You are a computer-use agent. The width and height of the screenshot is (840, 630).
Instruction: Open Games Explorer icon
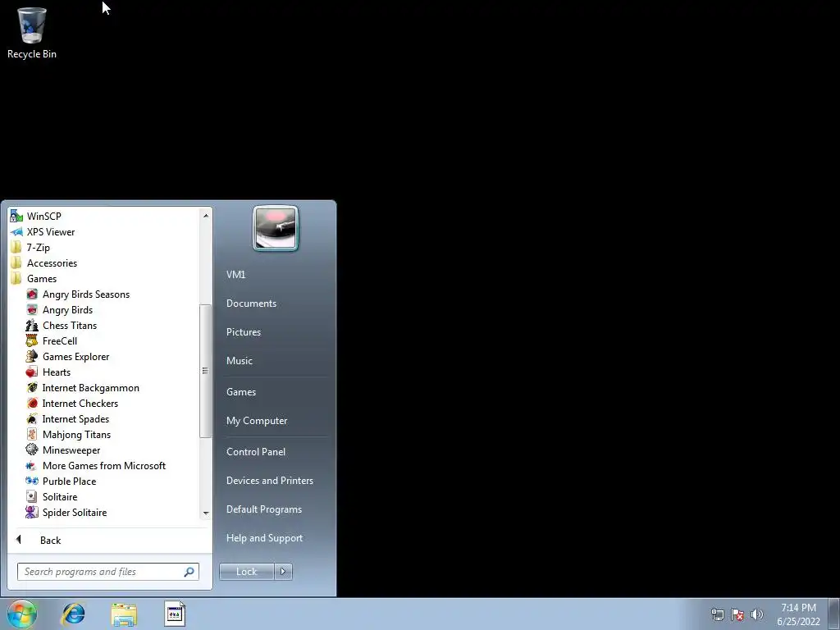pyautogui.click(x=32, y=356)
